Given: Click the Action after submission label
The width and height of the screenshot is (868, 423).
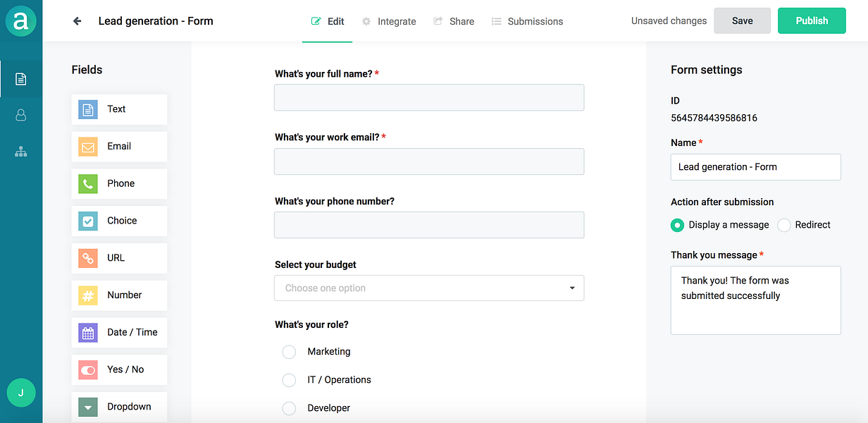Looking at the screenshot, I should coord(722,202).
